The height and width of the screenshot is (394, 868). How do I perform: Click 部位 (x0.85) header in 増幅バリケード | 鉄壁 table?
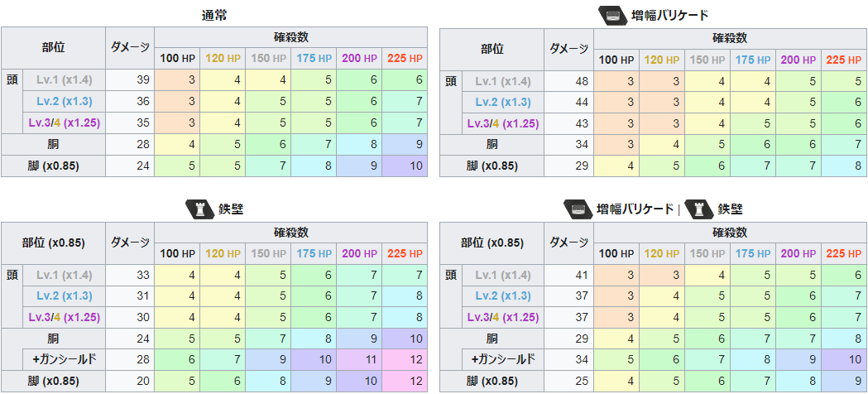click(492, 243)
